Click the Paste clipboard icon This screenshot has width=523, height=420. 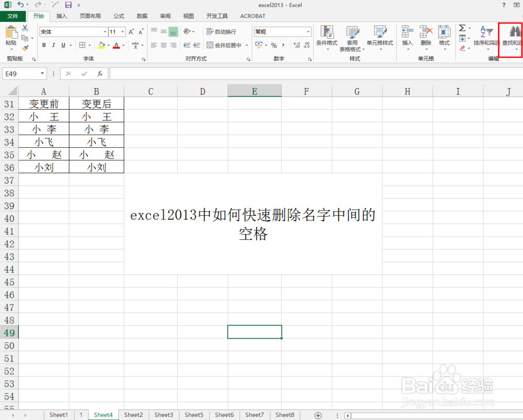(11, 32)
